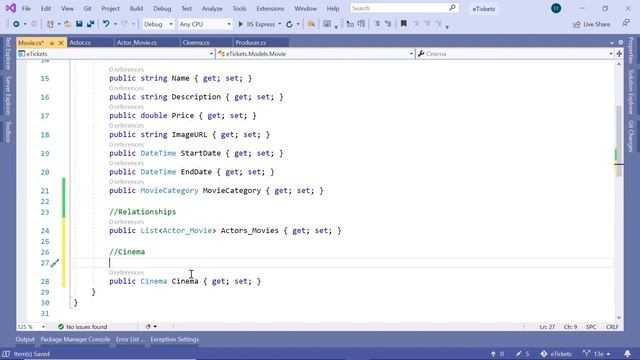Open the Analyze menu
640x360 pixels.
coord(212,8)
